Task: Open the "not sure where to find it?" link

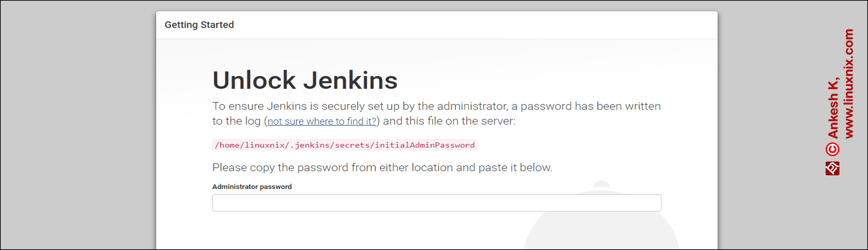Action: coord(322,121)
